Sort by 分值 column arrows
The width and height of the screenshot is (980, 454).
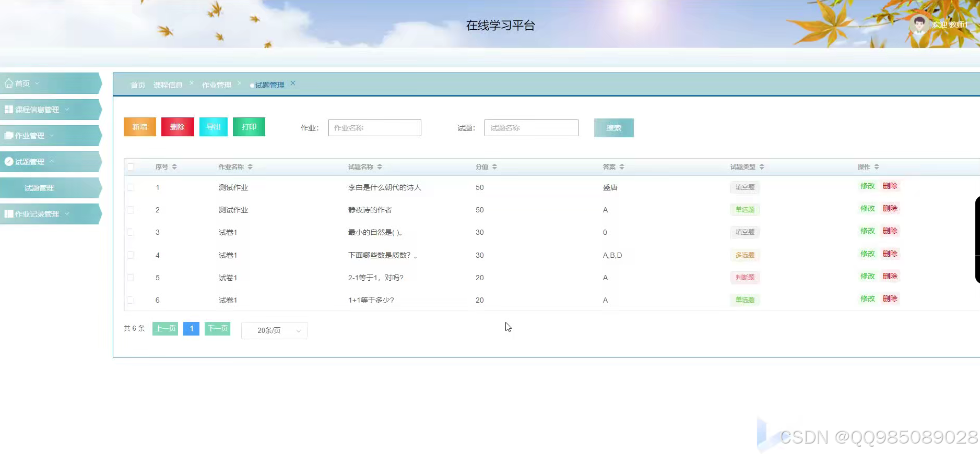[494, 167]
